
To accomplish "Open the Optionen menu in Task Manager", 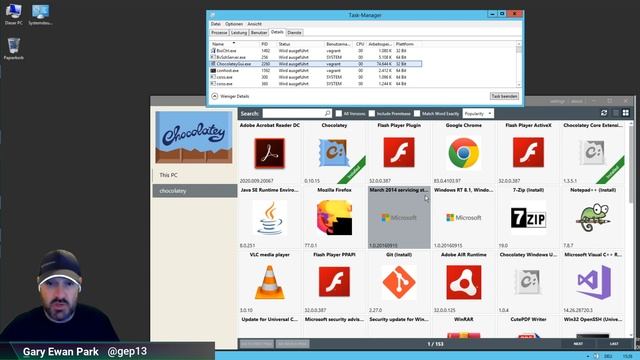I will tap(234, 24).
